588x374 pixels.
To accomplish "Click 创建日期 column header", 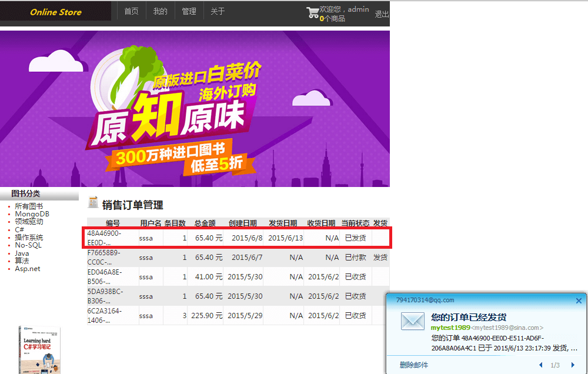I will 243,223.
